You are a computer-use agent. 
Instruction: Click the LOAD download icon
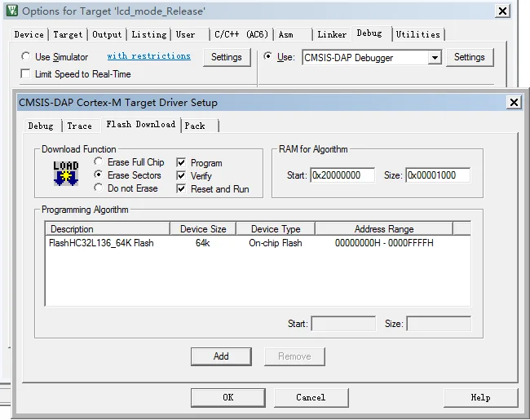tap(66, 174)
